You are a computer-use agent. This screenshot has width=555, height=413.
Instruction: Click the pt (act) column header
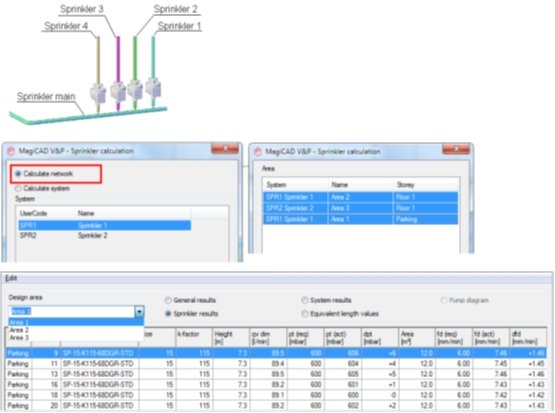point(342,337)
